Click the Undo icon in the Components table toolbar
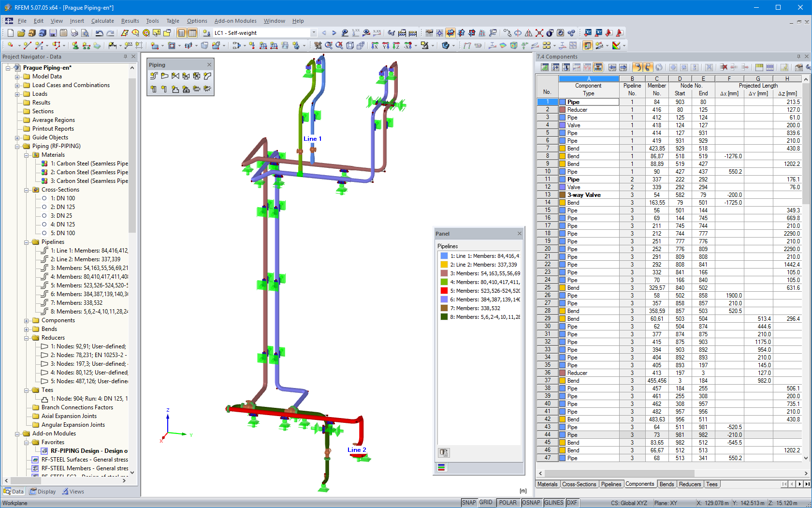This screenshot has width=812, height=508. click(x=638, y=67)
